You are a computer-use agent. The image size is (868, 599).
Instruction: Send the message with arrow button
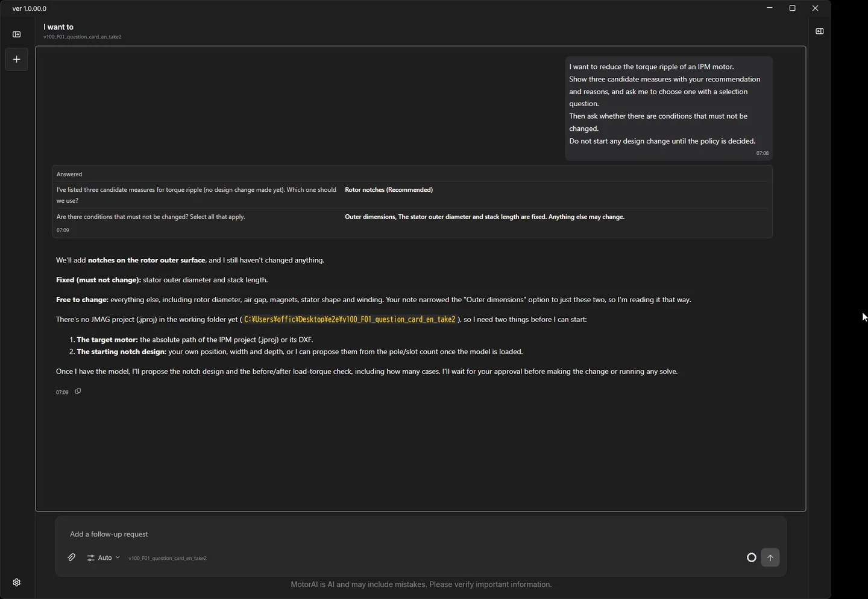(x=770, y=557)
